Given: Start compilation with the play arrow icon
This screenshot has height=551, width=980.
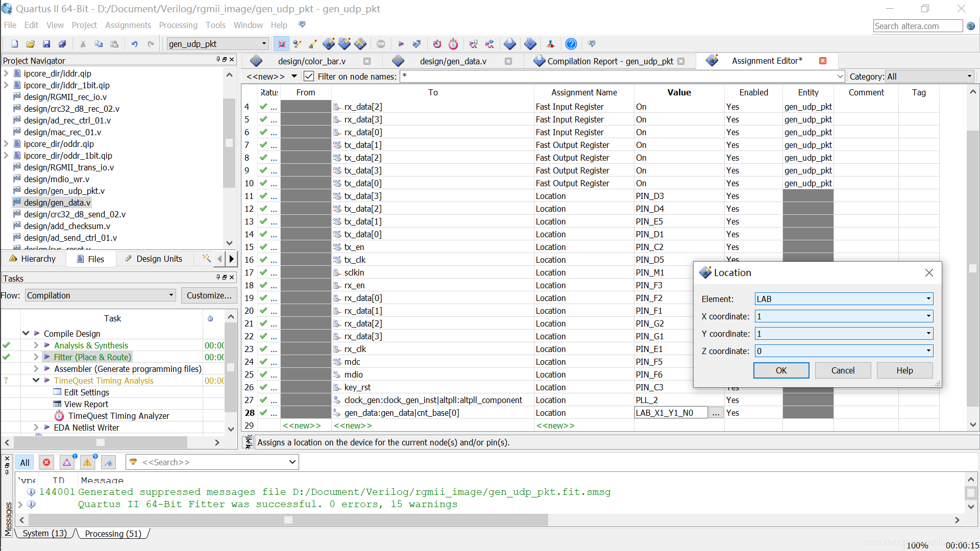Looking at the screenshot, I should click(401, 44).
